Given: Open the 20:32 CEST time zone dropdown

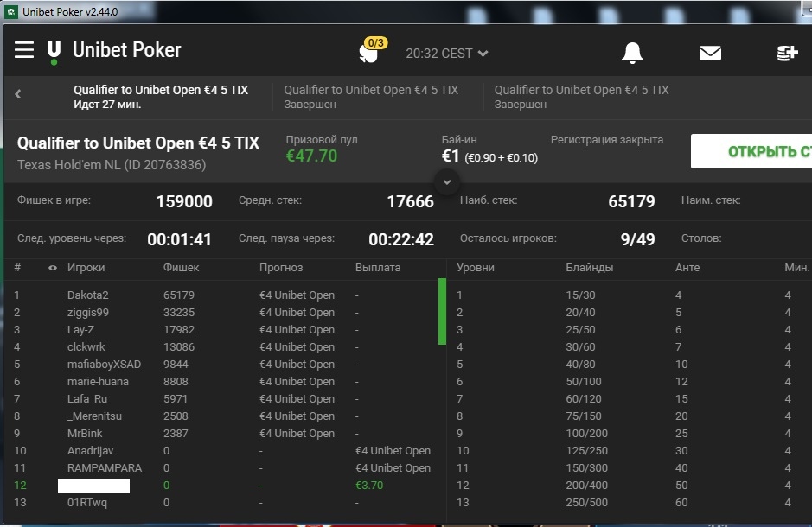Looking at the screenshot, I should pos(446,54).
